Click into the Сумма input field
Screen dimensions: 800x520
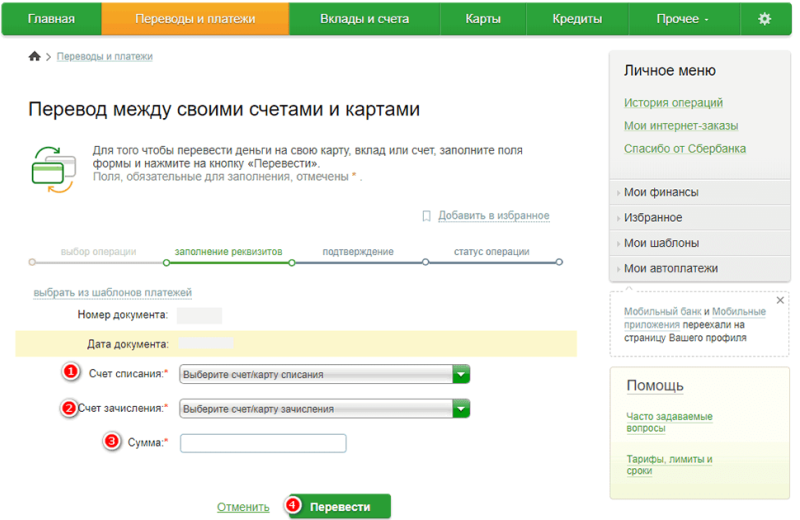pos(263,443)
